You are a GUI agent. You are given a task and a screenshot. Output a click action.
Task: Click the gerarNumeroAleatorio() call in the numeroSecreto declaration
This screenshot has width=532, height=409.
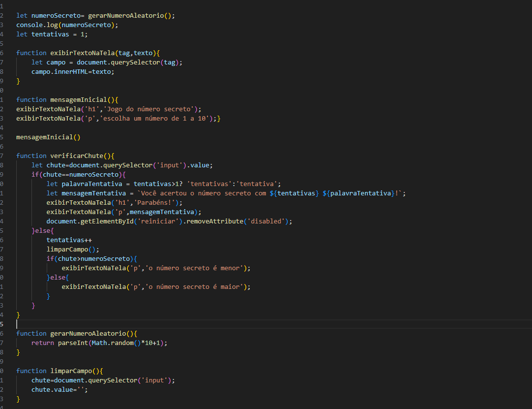132,16
